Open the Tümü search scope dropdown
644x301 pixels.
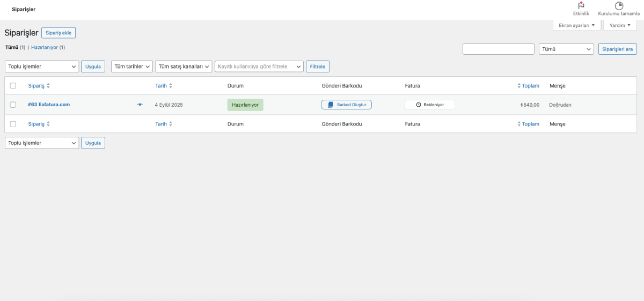566,49
